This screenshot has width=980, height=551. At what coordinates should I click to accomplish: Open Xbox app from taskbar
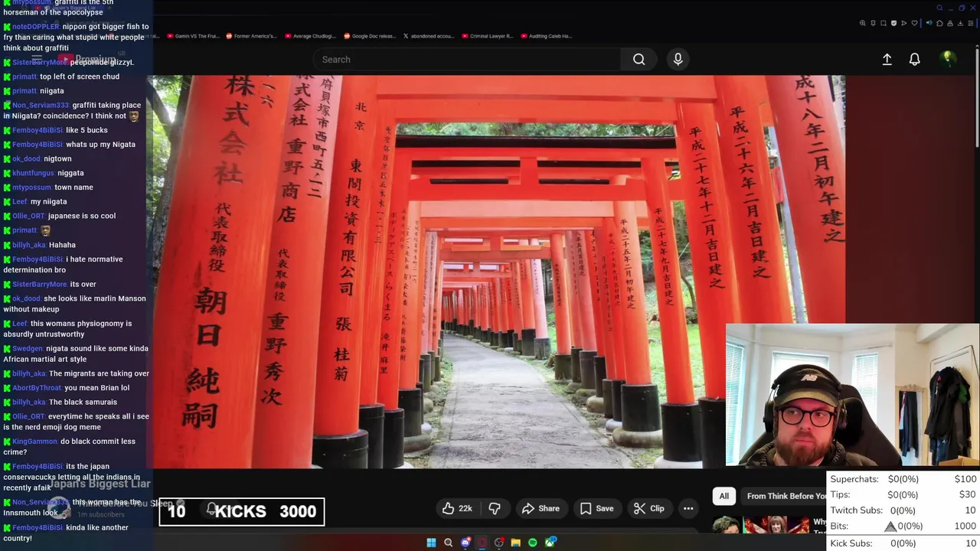tap(550, 543)
